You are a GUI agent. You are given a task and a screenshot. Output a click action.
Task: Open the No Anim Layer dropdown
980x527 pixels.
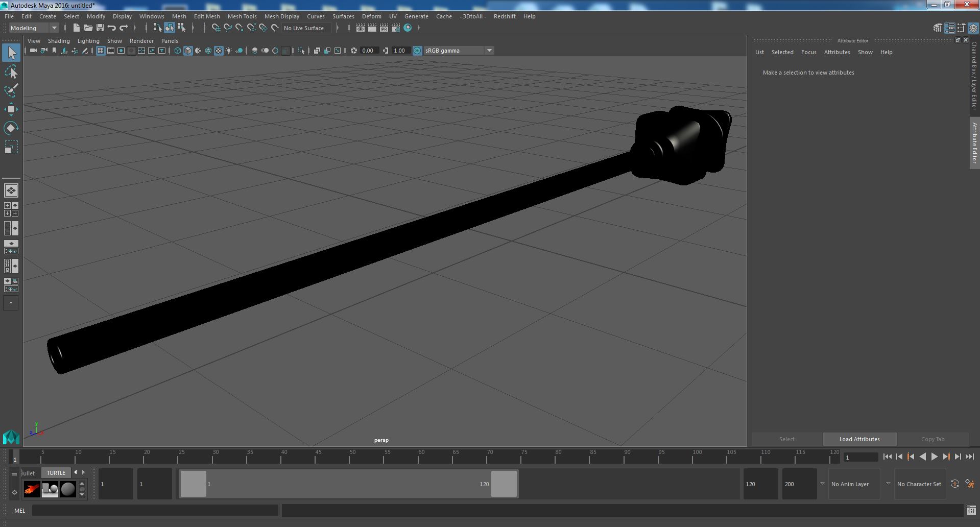tap(854, 484)
